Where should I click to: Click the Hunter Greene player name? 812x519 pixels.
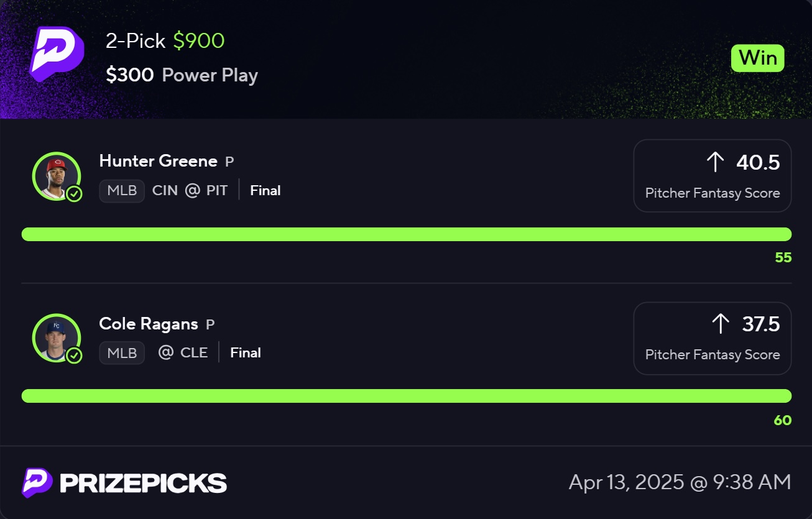pos(158,161)
